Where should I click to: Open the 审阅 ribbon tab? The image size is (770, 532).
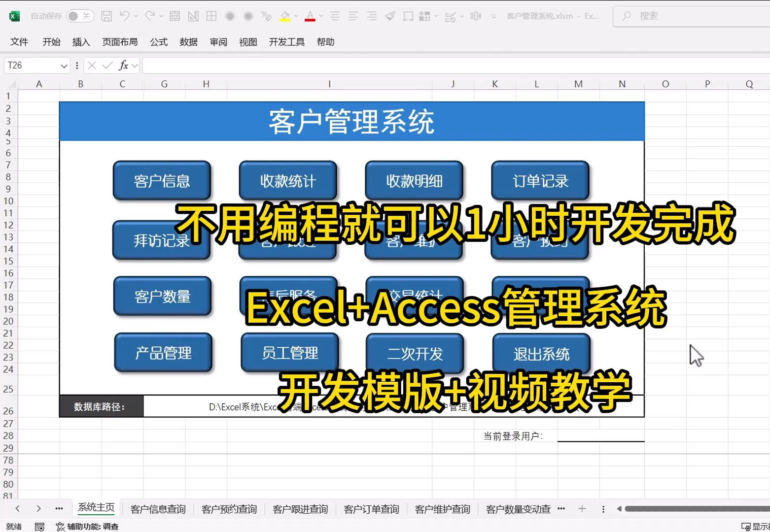coord(218,42)
